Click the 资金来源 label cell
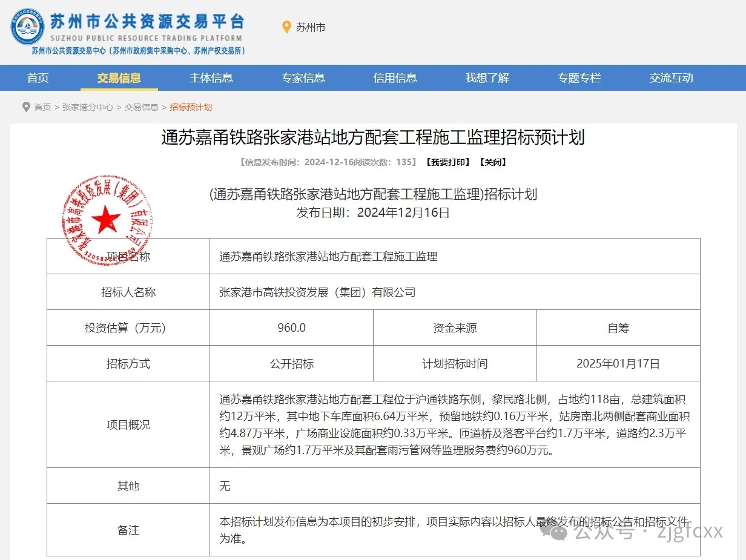Image resolution: width=746 pixels, height=560 pixels. coord(455,328)
